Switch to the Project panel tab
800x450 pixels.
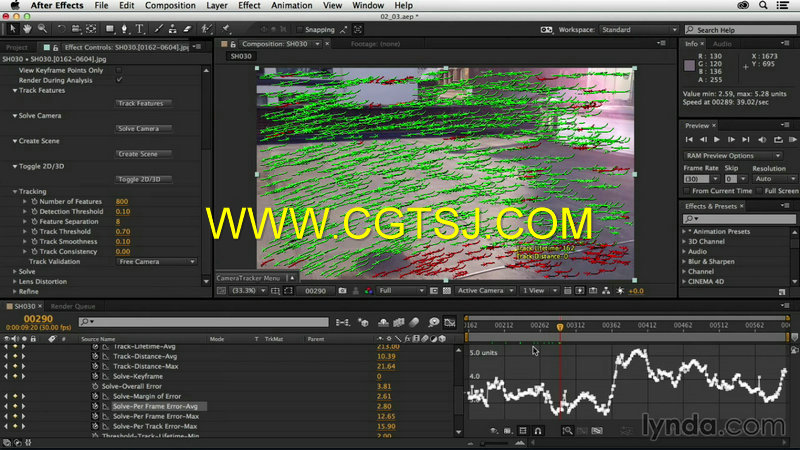tap(17, 47)
